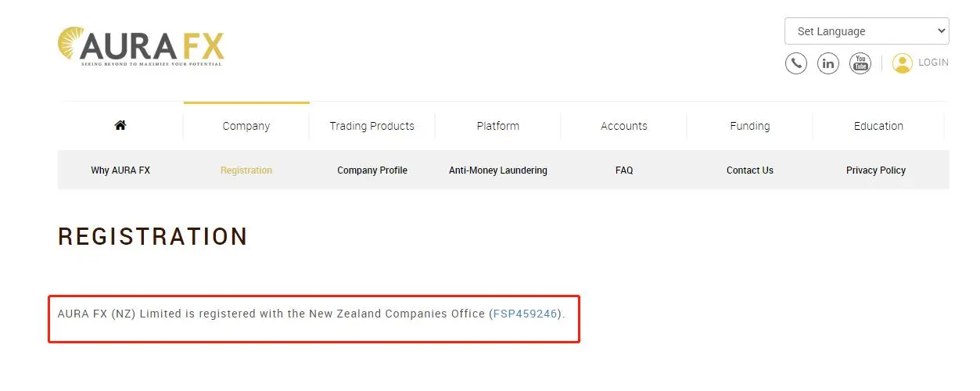
Task: Click the AURA FX logo
Action: point(141,46)
